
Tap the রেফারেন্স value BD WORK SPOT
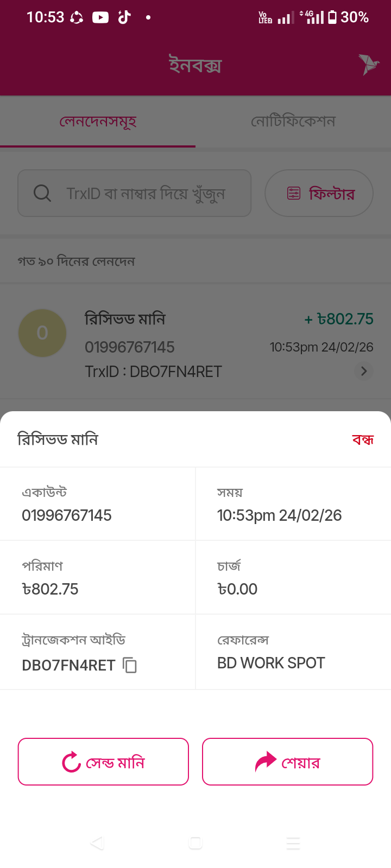coord(271,663)
